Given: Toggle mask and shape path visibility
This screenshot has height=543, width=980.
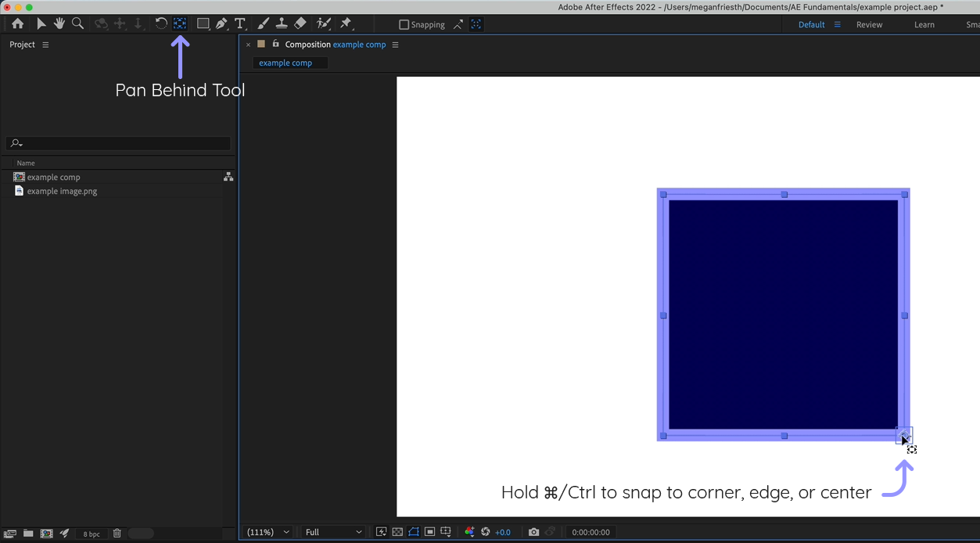Looking at the screenshot, I should coord(413,532).
